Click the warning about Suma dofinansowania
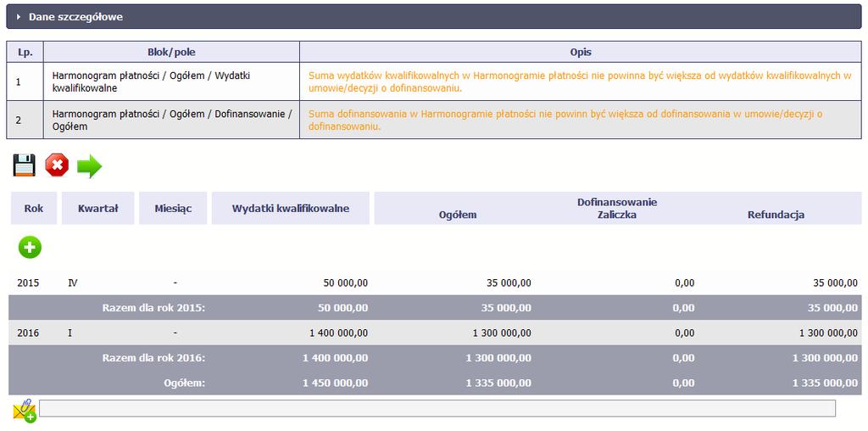868x431 pixels. (565, 120)
